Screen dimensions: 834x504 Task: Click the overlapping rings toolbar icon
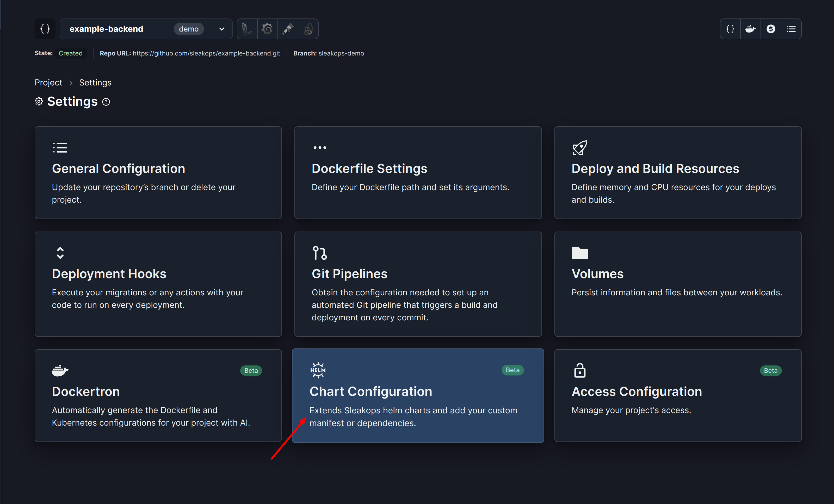point(308,29)
